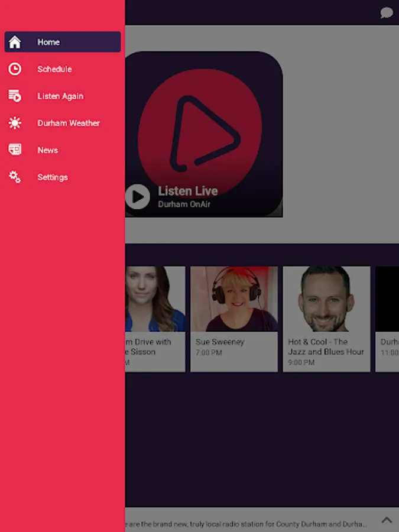Click the '7:00 PM' show time
This screenshot has height=532, width=399.
pyautogui.click(x=209, y=352)
